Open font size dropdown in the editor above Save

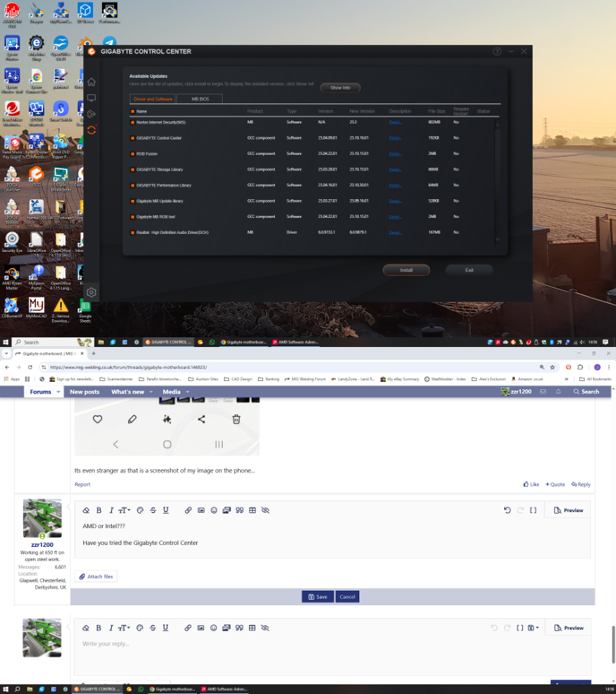point(124,510)
